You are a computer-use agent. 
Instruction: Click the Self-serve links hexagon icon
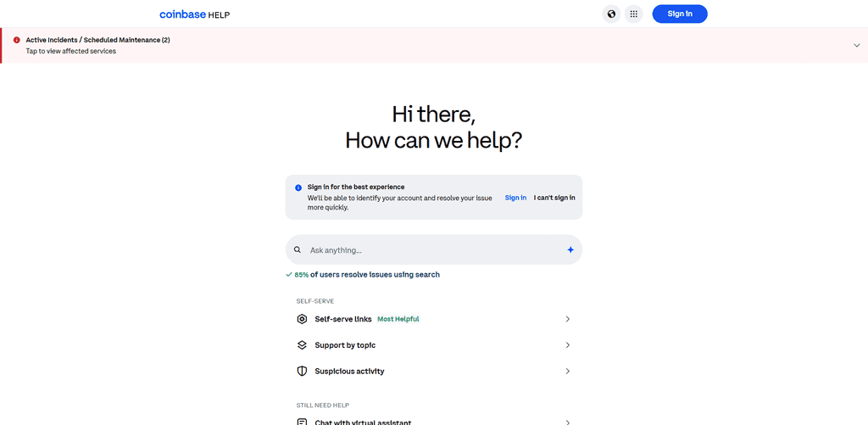pos(302,319)
